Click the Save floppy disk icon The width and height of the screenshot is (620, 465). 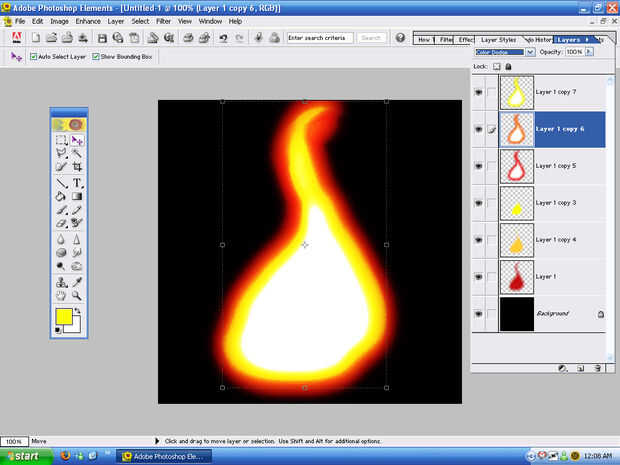click(x=102, y=38)
